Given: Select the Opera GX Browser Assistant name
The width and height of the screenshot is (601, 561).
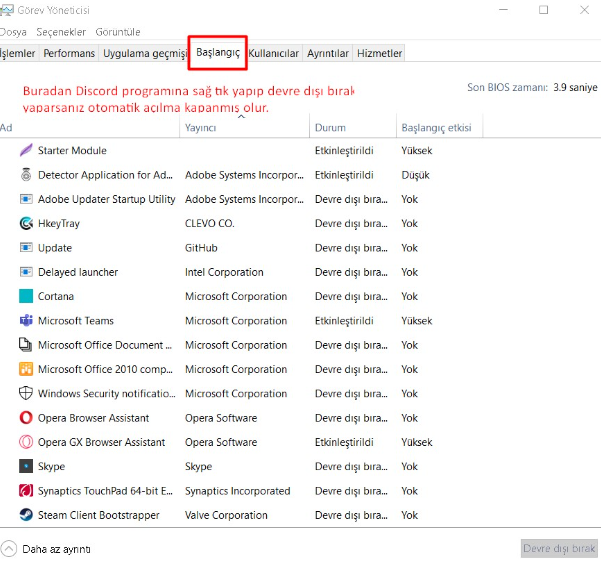Looking at the screenshot, I should tap(102, 442).
